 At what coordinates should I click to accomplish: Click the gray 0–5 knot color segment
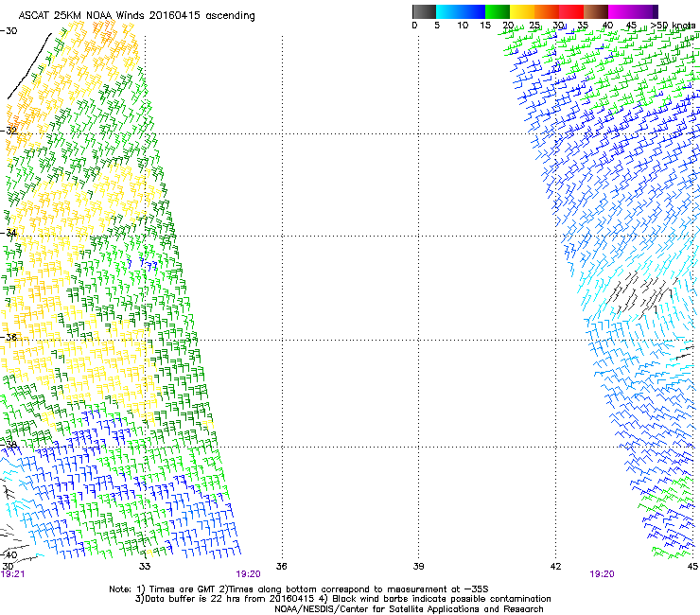424,11
